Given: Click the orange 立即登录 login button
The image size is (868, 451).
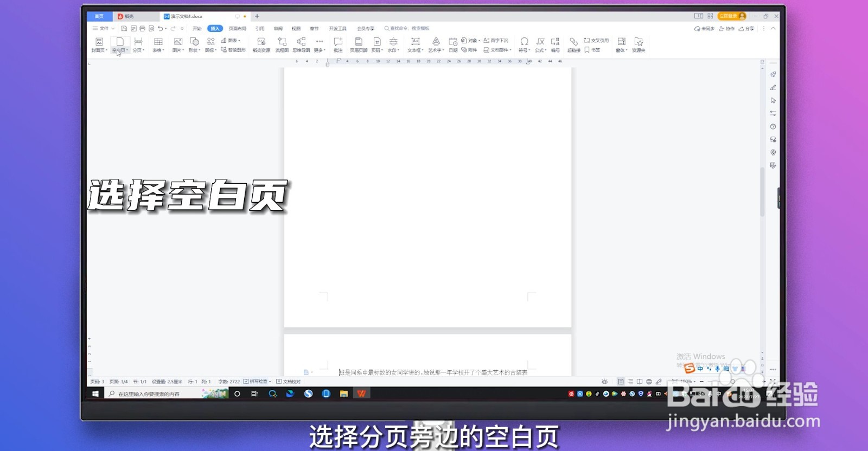Looking at the screenshot, I should point(732,16).
